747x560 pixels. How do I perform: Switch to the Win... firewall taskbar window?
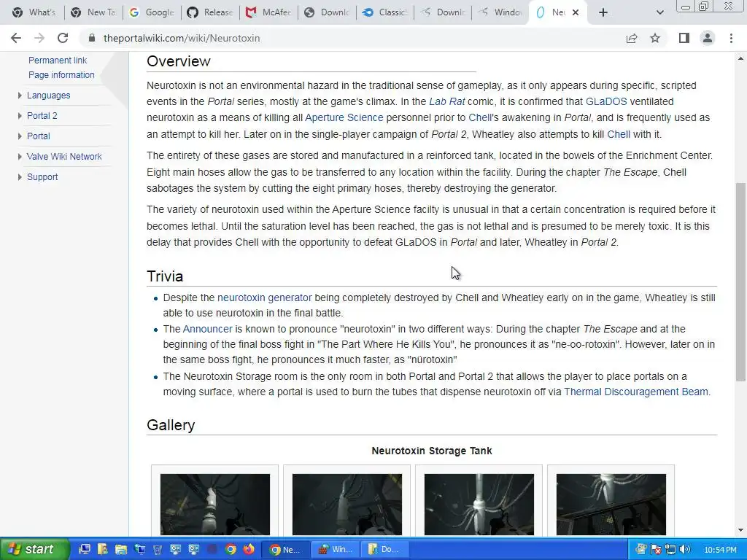click(x=336, y=549)
